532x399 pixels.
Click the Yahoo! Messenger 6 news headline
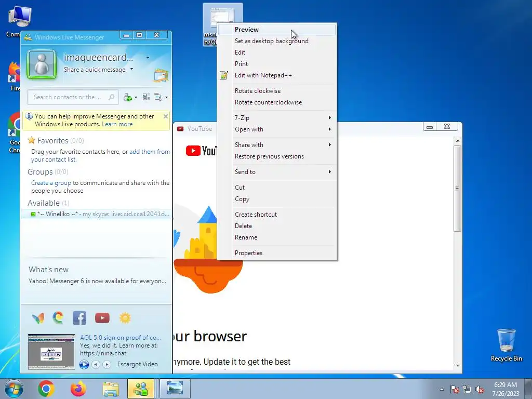click(x=97, y=281)
